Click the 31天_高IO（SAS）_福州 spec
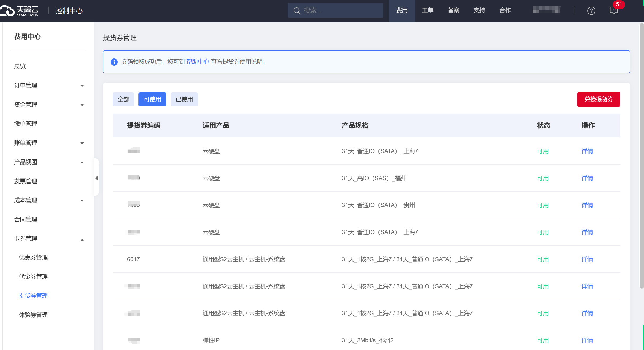The height and width of the screenshot is (350, 644). [x=374, y=178]
